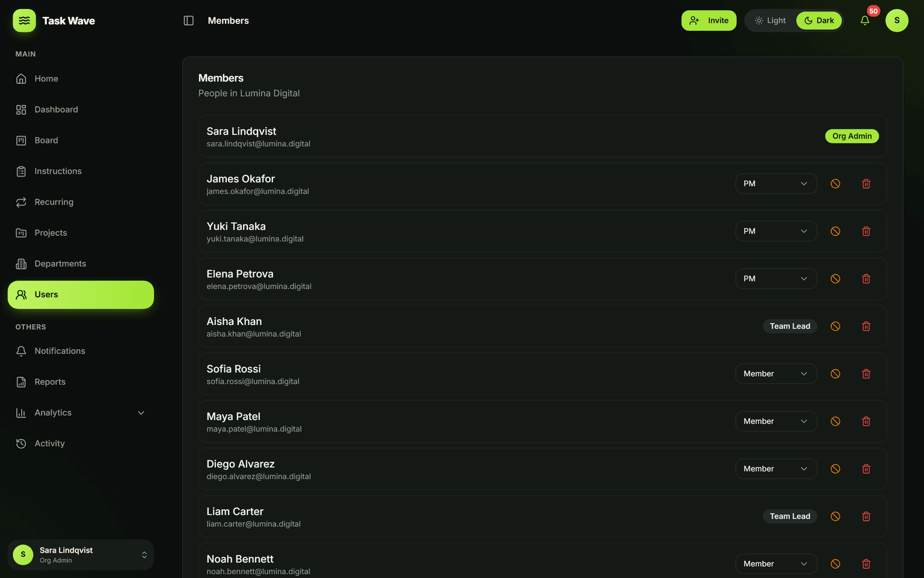Open Departments in the sidebar

81,264
